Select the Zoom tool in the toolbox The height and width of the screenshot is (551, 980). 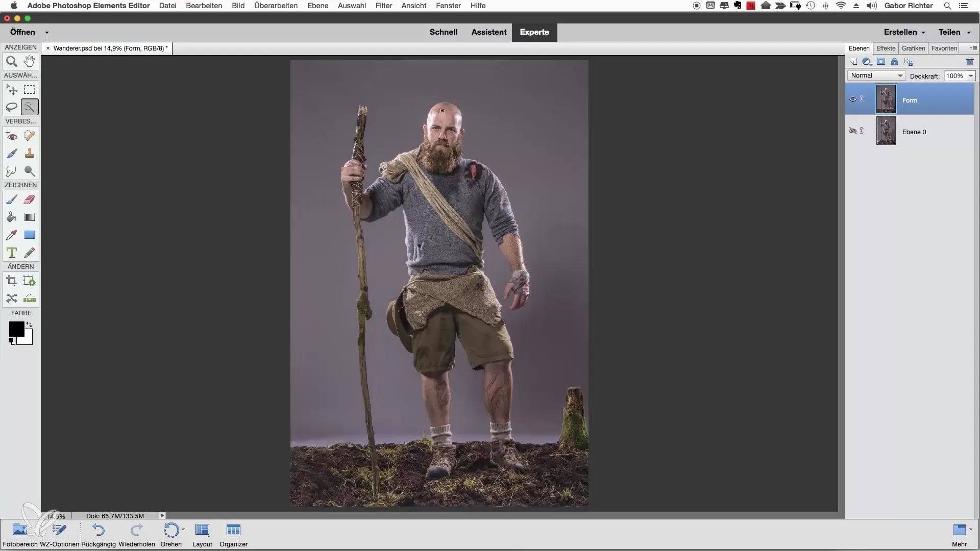coord(11,62)
